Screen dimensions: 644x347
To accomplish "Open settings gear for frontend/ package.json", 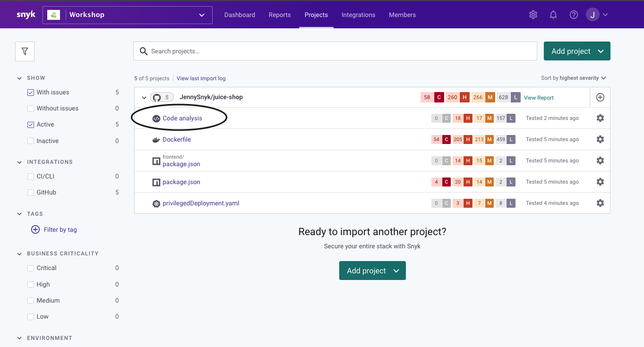I will 600,161.
